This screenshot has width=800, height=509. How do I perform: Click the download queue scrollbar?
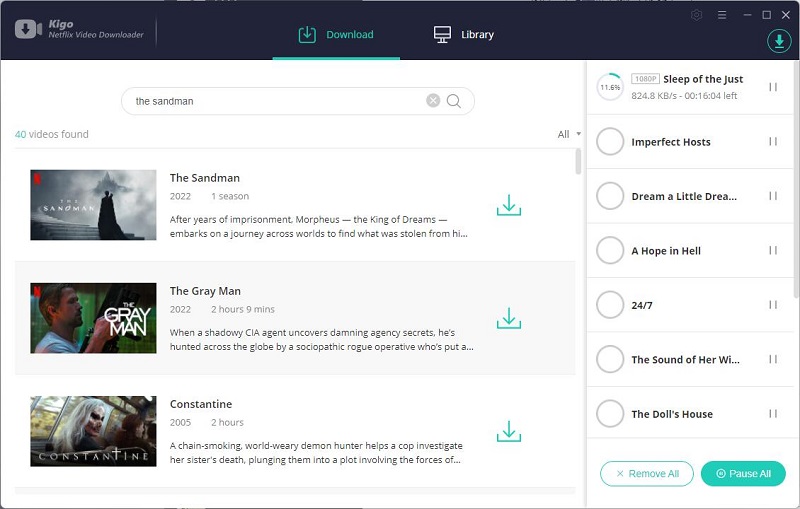point(796,179)
